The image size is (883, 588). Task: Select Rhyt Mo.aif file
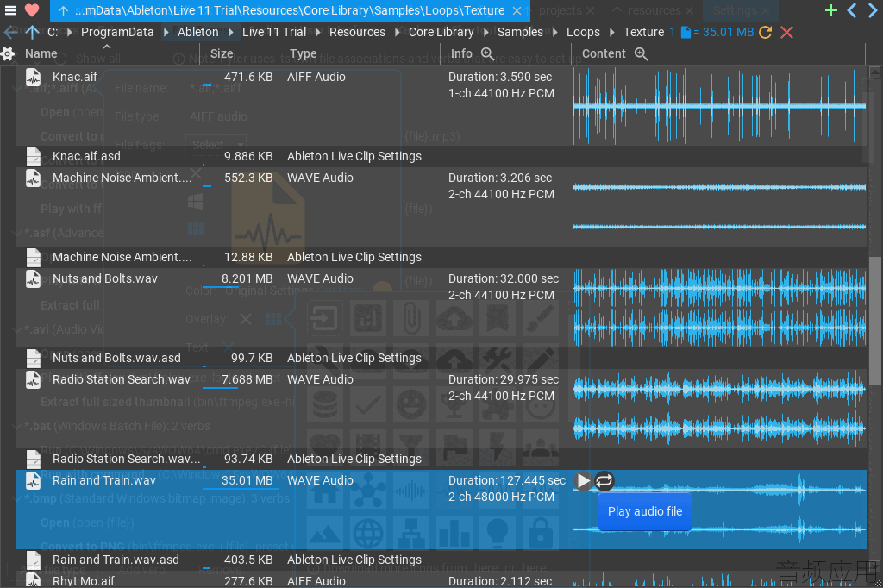click(x=84, y=581)
